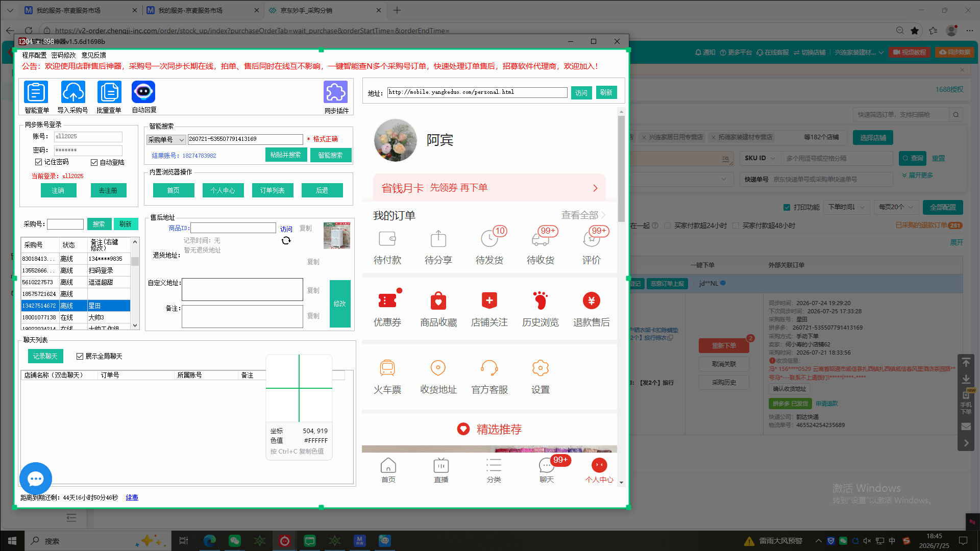Open 评价 reviews icon
Screen dimensions: 980x551
pos(592,238)
